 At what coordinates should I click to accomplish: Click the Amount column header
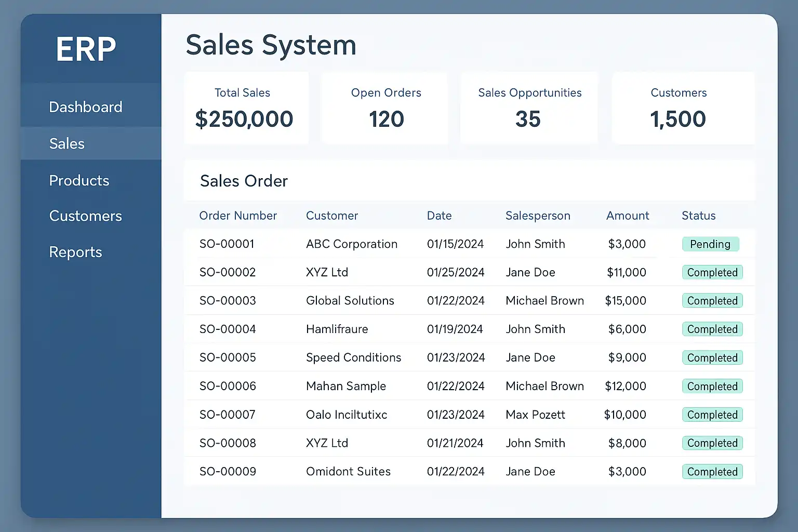coord(628,216)
